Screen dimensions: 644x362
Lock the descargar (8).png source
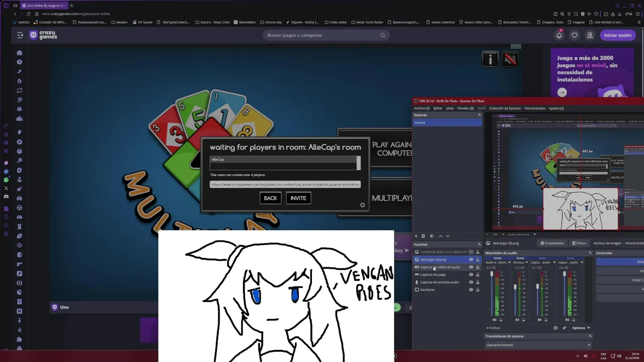pos(477,259)
